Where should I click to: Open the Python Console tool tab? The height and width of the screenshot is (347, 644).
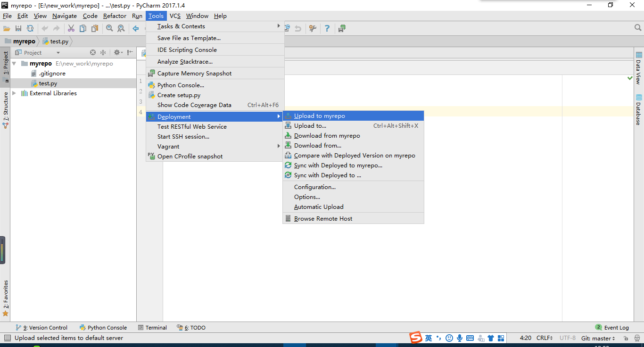pos(103,328)
